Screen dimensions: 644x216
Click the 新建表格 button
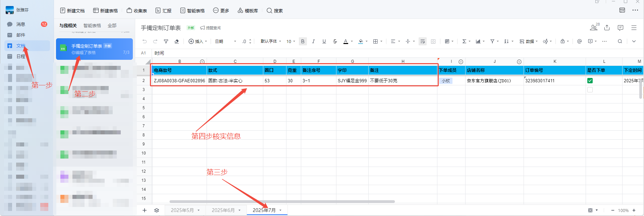[106, 11]
